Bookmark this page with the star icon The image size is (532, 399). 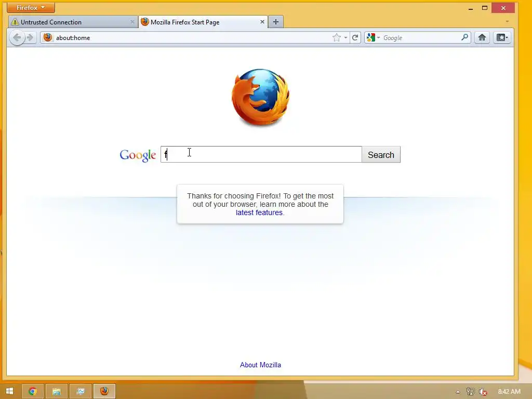coord(336,37)
